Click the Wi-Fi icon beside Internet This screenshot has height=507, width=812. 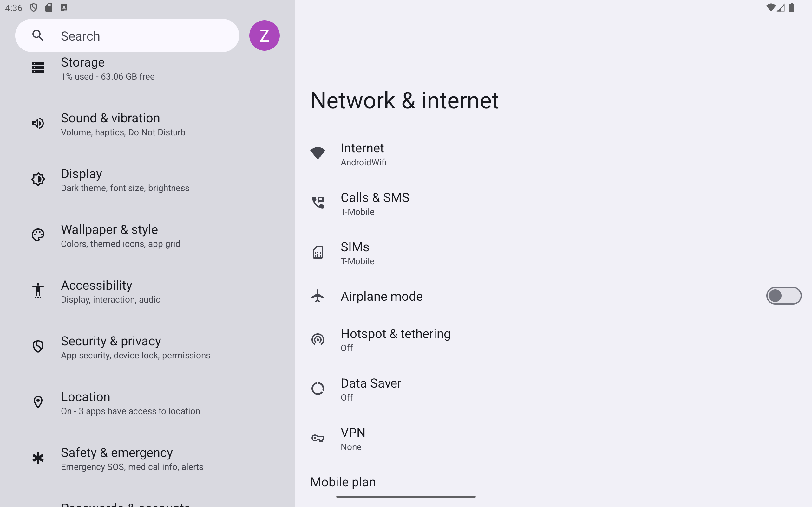[x=318, y=154]
